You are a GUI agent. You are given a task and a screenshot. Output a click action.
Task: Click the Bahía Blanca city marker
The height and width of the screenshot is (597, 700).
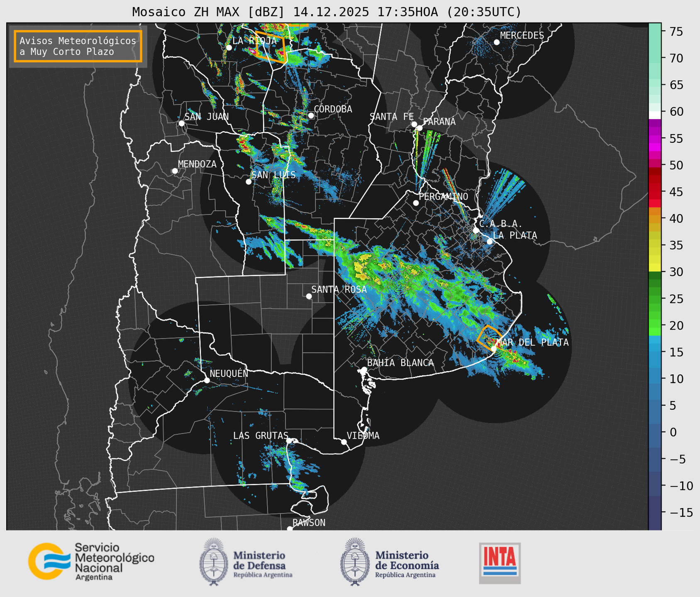tap(364, 369)
